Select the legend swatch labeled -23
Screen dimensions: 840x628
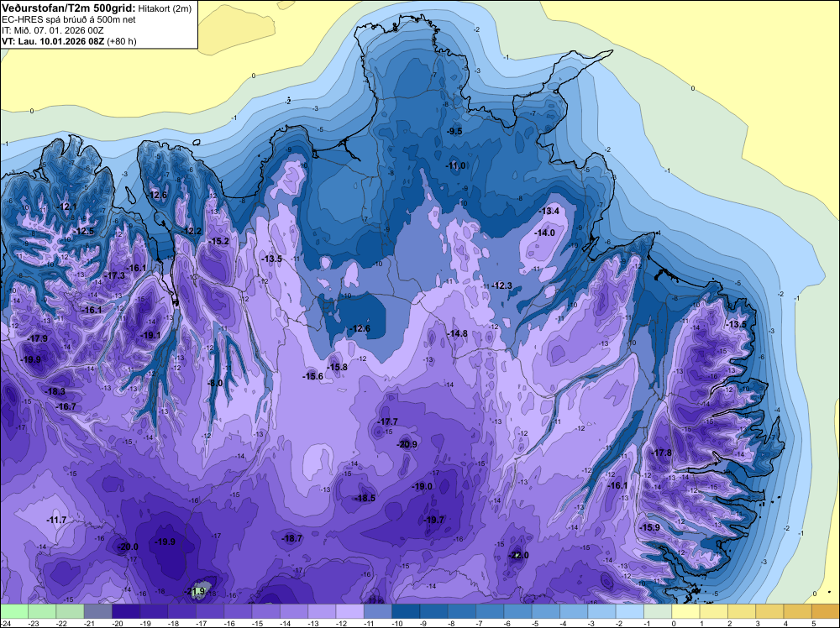pos(42,611)
